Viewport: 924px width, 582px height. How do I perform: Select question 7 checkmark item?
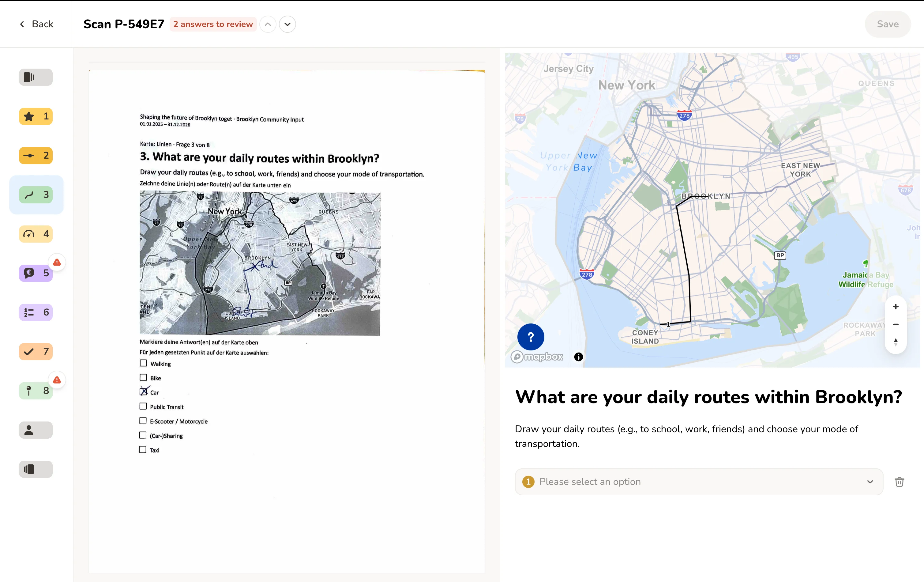click(x=36, y=351)
